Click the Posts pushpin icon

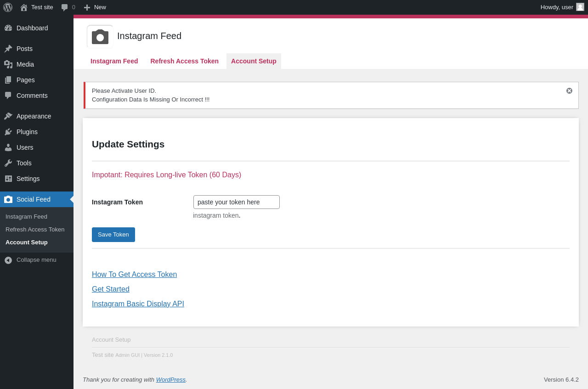tap(8, 49)
